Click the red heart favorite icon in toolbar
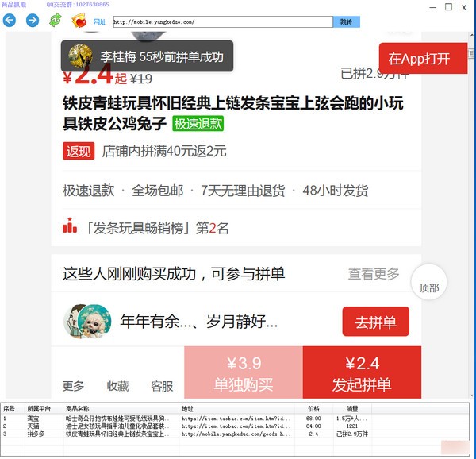The image size is (476, 459). click(78, 20)
